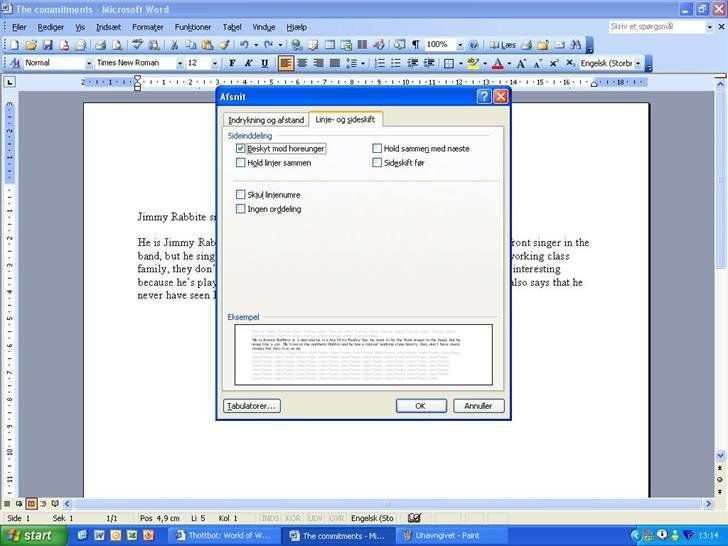Image resolution: width=728 pixels, height=546 pixels.
Task: Click the Save icon in toolbar
Action: pos(47,45)
